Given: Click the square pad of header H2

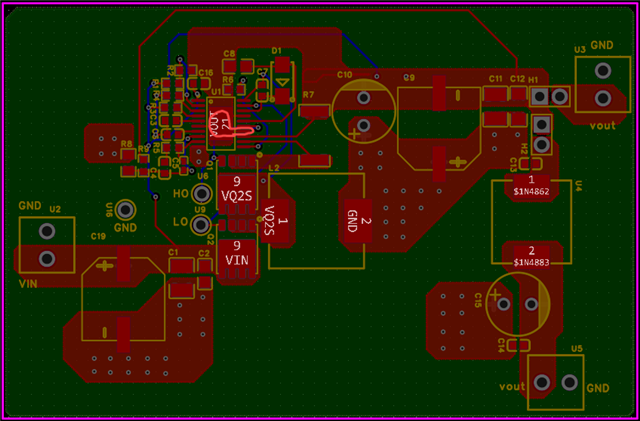Looking at the screenshot, I should pyautogui.click(x=542, y=124).
